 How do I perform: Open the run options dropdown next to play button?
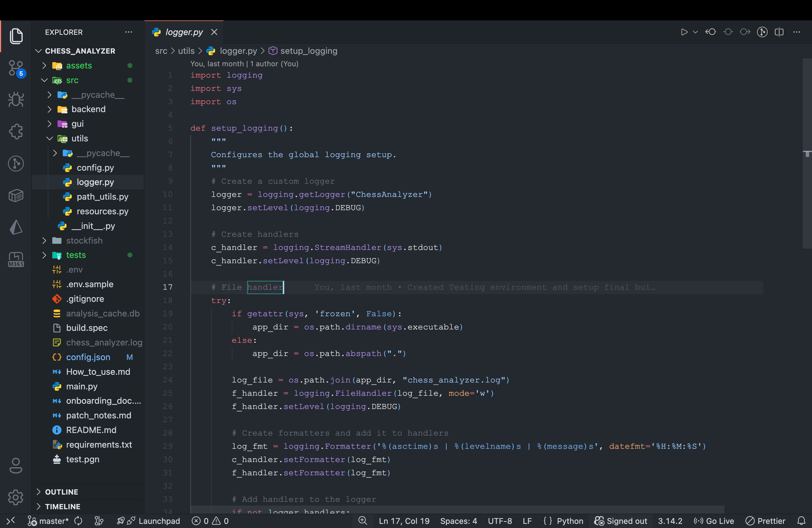pyautogui.click(x=695, y=32)
